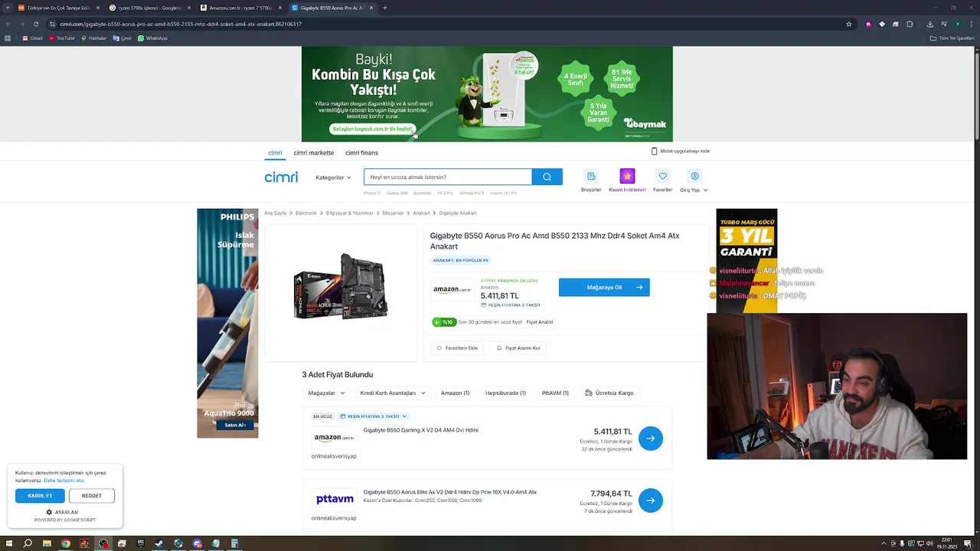The image size is (980, 551).
Task: Focus the Cimri product search field
Action: point(448,177)
